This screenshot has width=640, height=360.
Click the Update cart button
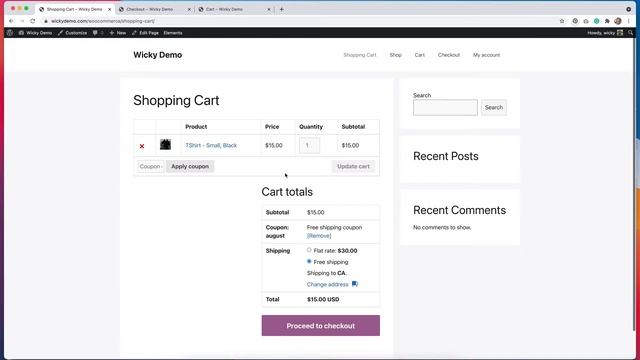(353, 167)
